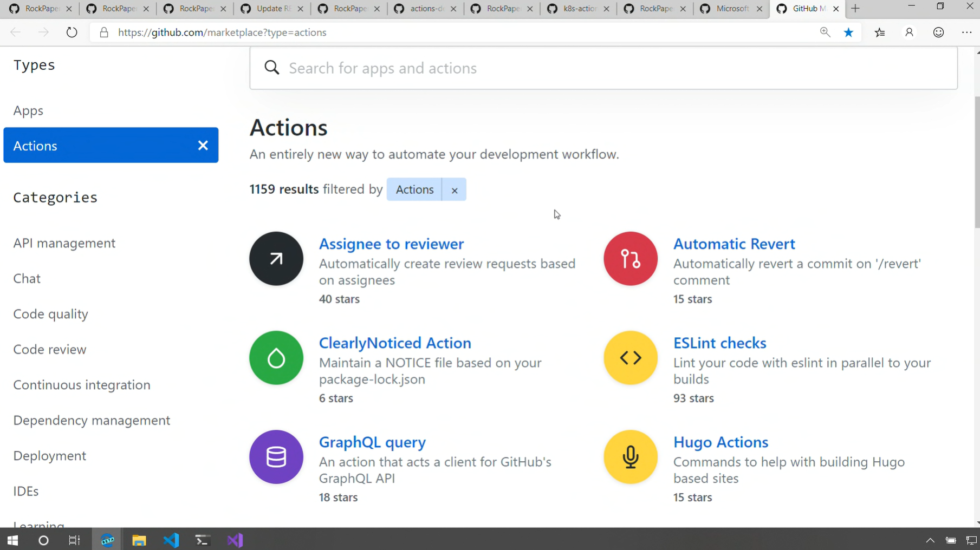Viewport: 980px width, 550px height.
Task: Select the Apps type filter
Action: [x=28, y=110]
